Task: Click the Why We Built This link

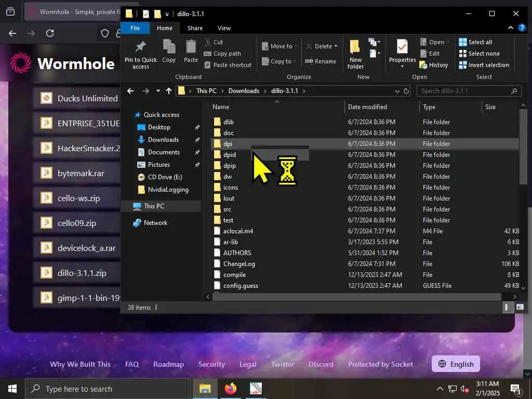Action: click(81, 364)
